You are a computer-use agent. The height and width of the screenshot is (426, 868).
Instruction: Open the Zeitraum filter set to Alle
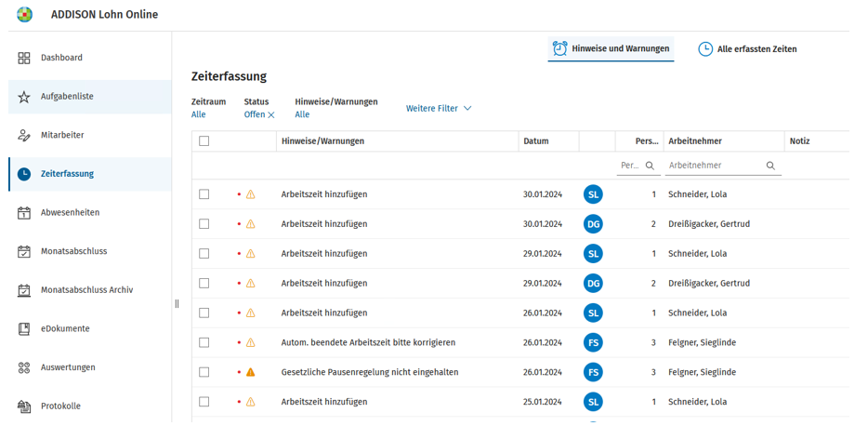[198, 114]
